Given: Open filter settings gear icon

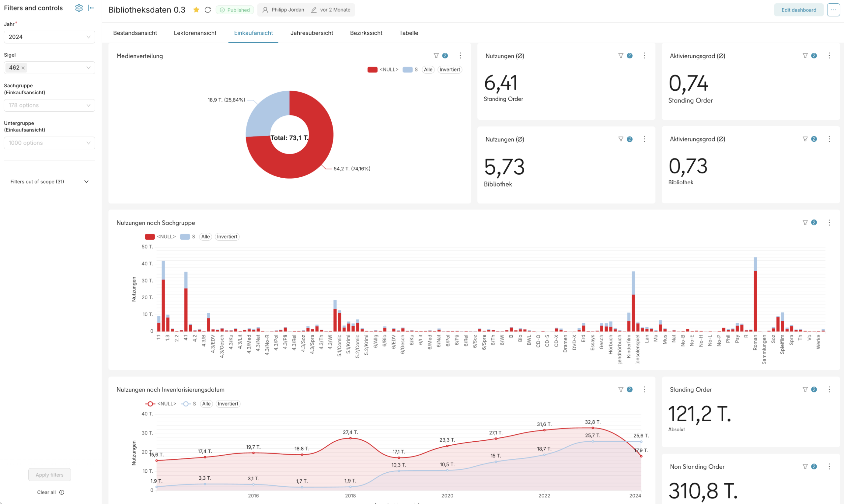Looking at the screenshot, I should [x=79, y=8].
